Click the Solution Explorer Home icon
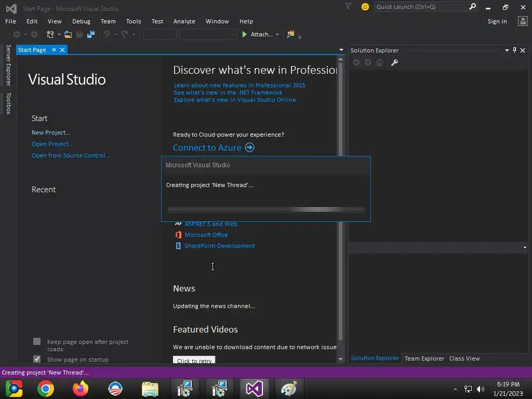Viewport: 532px width, 399px height. tap(379, 62)
